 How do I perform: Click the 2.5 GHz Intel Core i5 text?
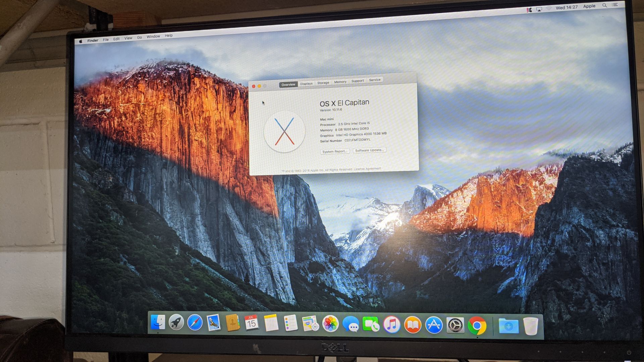click(354, 124)
